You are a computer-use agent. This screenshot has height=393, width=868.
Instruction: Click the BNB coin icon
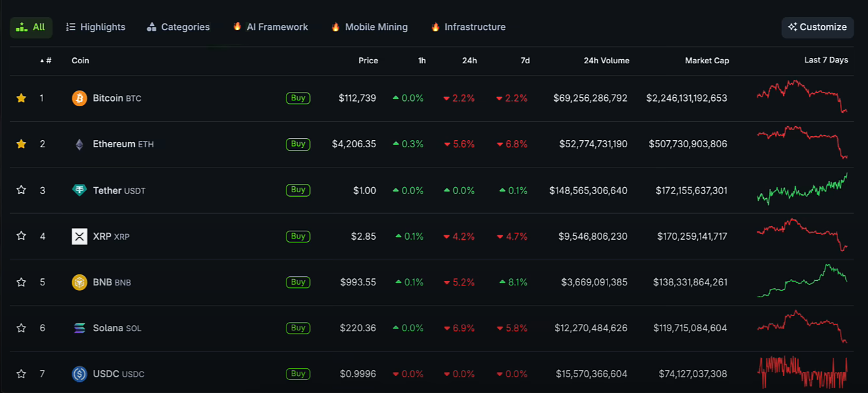tap(79, 282)
